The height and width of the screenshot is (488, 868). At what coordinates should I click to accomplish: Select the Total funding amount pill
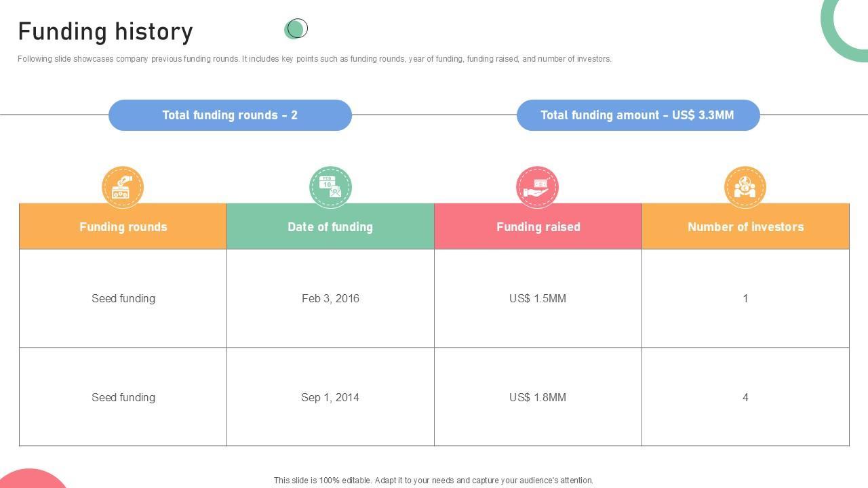point(637,115)
